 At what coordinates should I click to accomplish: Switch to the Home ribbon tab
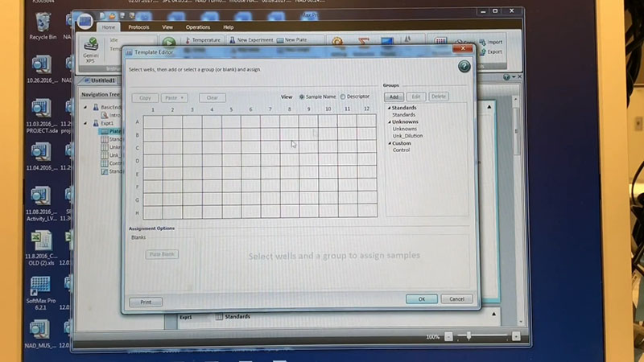point(109,27)
